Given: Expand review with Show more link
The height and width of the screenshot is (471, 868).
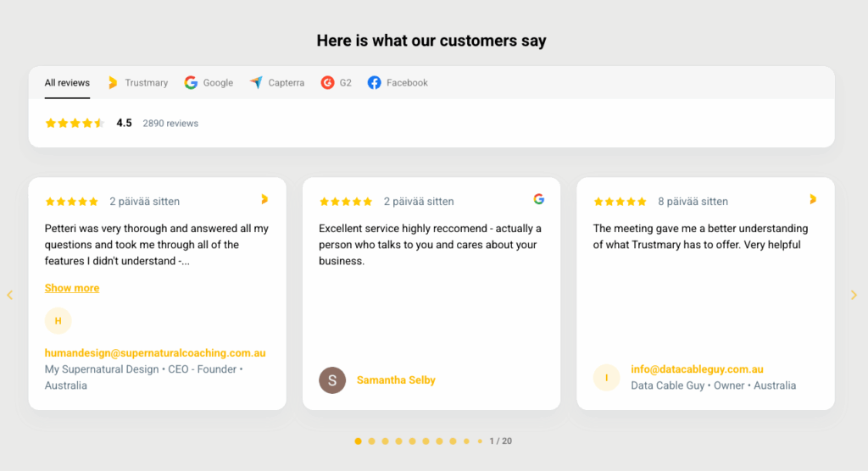Looking at the screenshot, I should tap(72, 288).
